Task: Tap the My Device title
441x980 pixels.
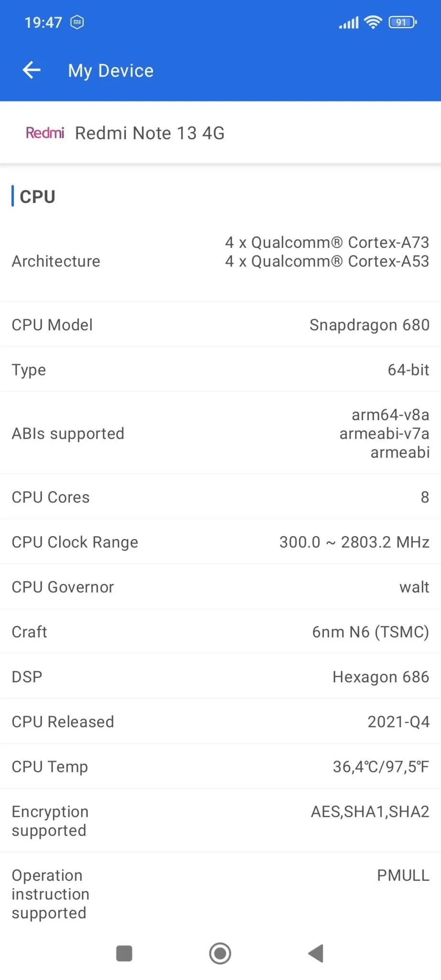Action: point(111,71)
